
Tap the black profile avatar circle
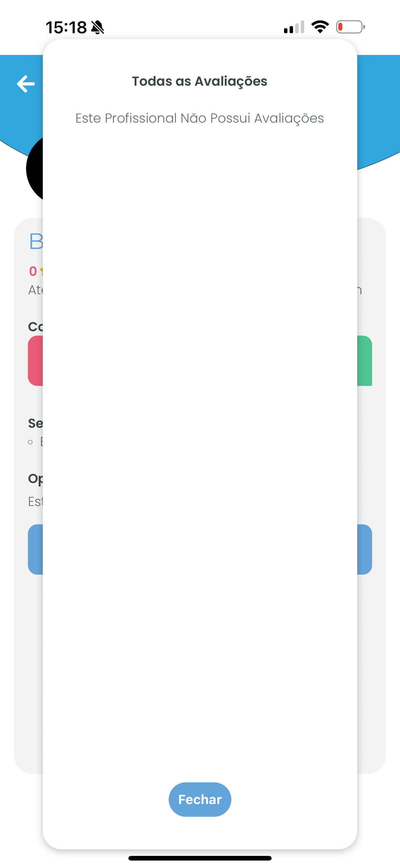click(x=35, y=169)
